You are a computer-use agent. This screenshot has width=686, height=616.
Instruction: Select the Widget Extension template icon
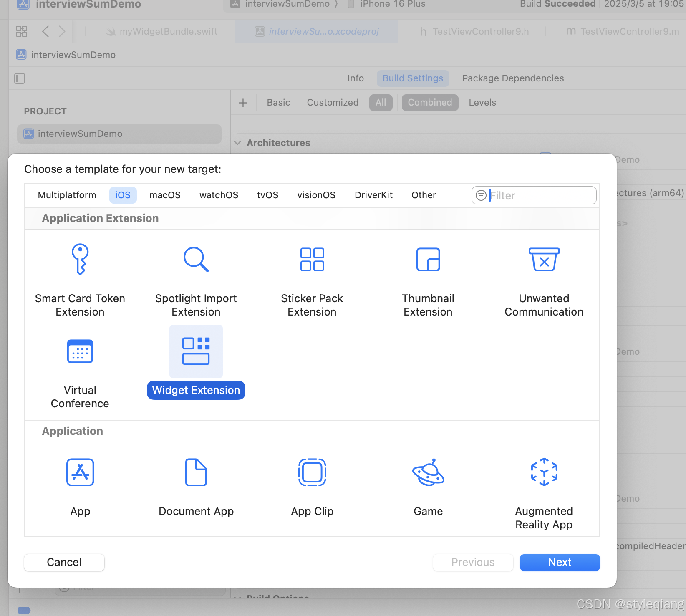[196, 351]
